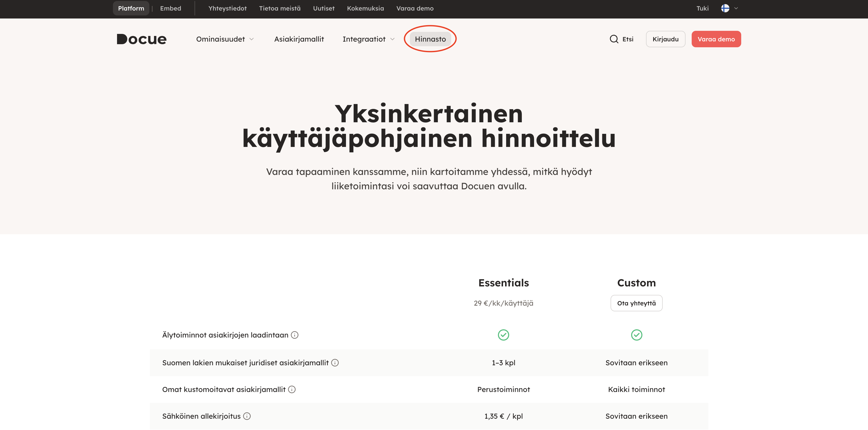Click the Kirjaudu login button
868x430 pixels.
pos(666,39)
